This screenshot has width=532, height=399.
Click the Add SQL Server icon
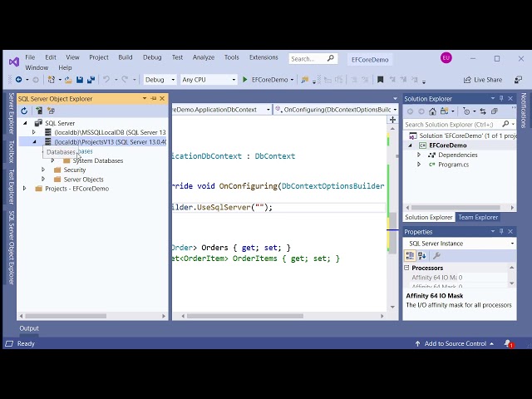39,111
